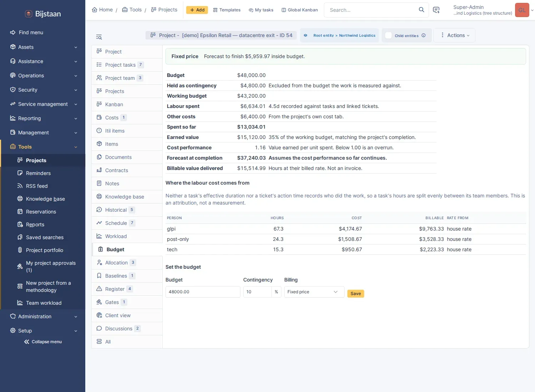Open the chat/notifications icon in header

click(x=436, y=10)
